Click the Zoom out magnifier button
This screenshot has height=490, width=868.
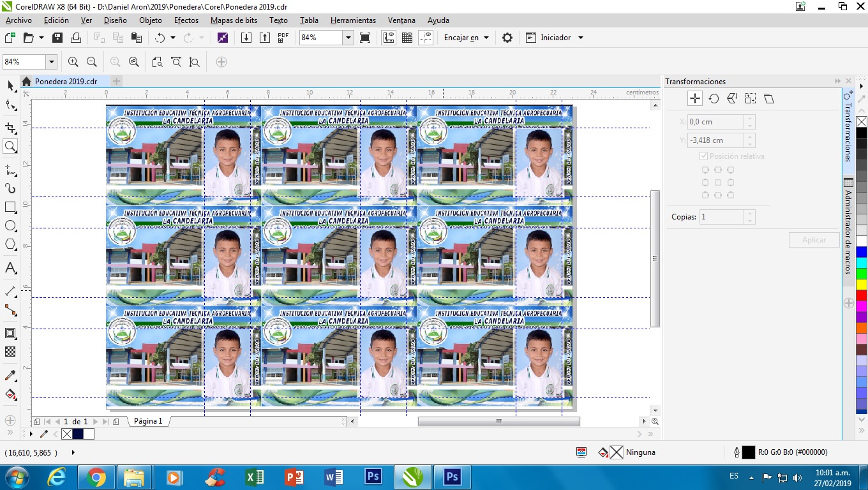[x=92, y=62]
